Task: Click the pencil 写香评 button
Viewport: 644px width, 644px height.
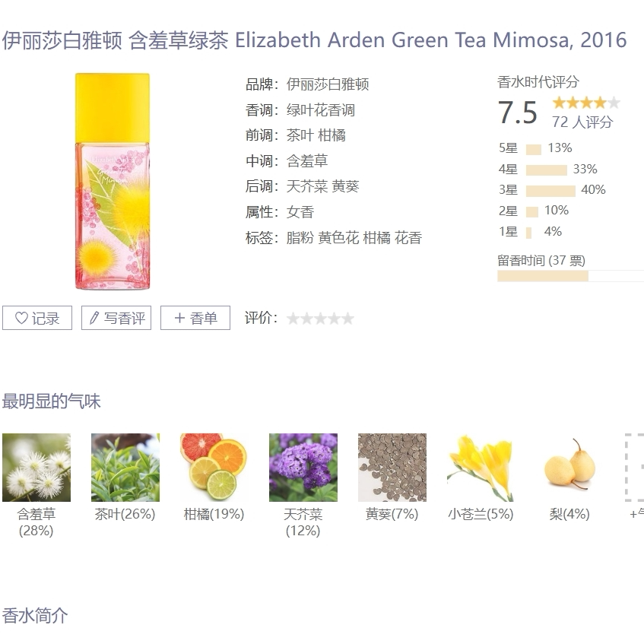Action: click(116, 318)
